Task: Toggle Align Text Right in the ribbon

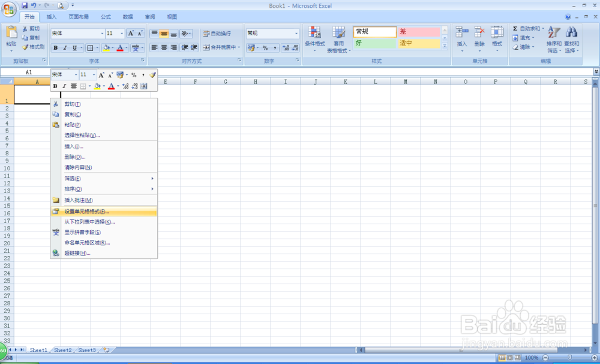Action: (174, 47)
